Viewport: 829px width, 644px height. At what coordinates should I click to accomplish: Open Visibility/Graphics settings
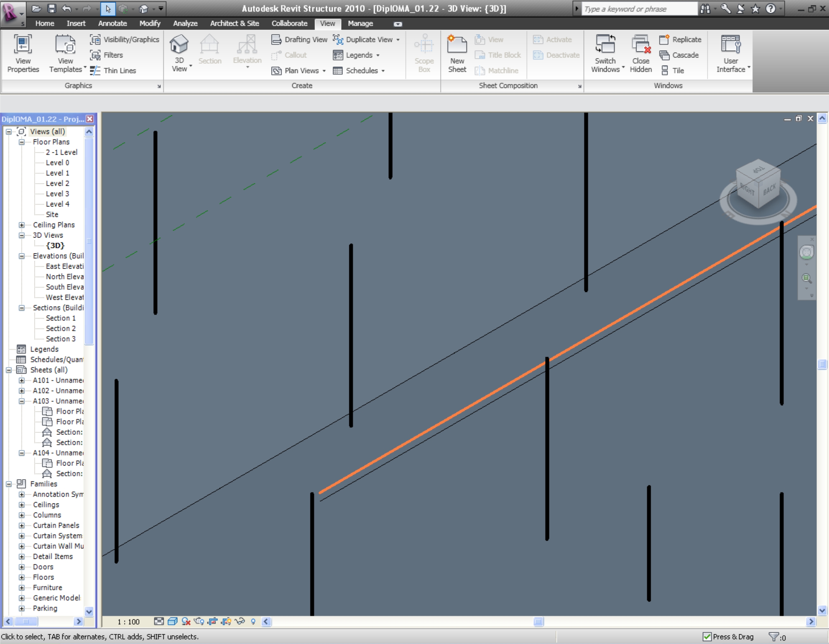[x=124, y=39]
